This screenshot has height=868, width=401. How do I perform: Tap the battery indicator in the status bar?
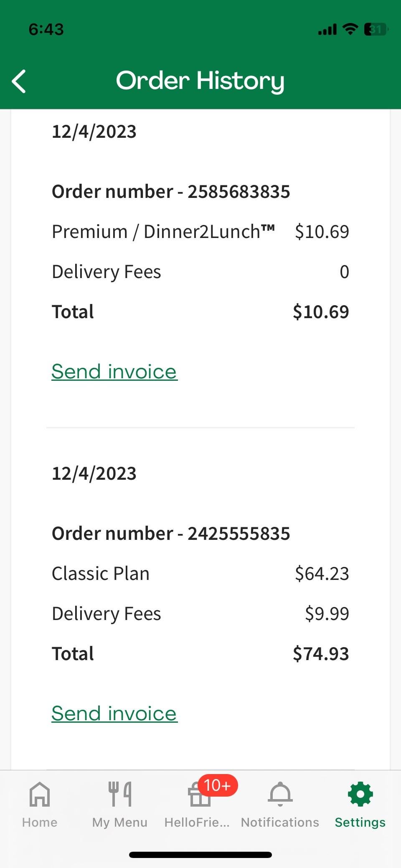click(376, 29)
